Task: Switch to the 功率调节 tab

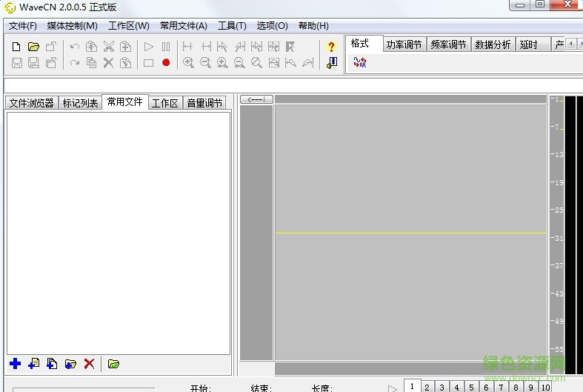Action: tap(404, 44)
